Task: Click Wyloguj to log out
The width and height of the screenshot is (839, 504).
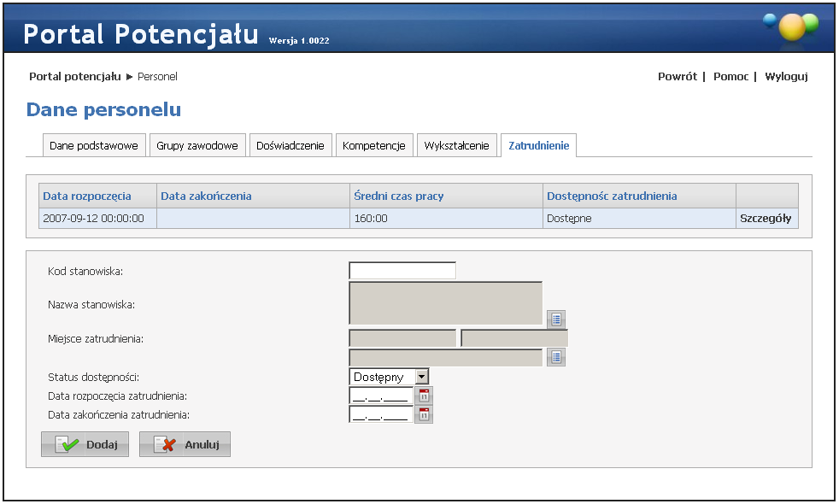Action: (x=786, y=77)
